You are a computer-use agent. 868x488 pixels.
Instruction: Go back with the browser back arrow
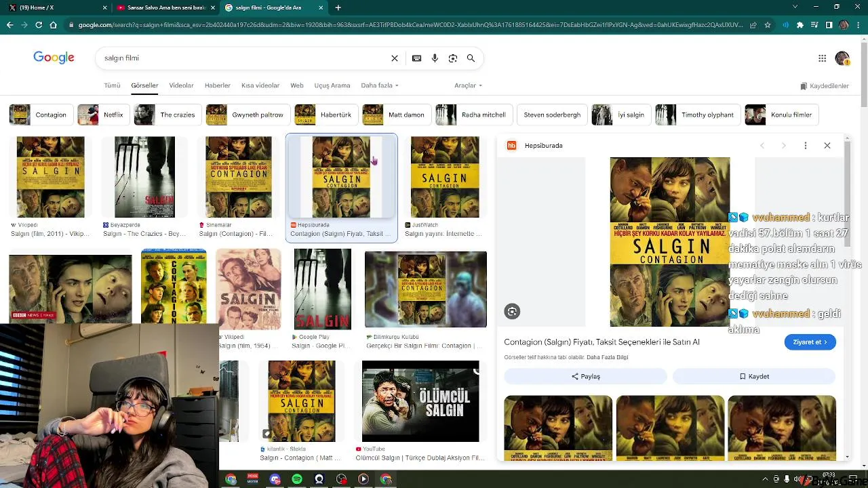(9, 25)
